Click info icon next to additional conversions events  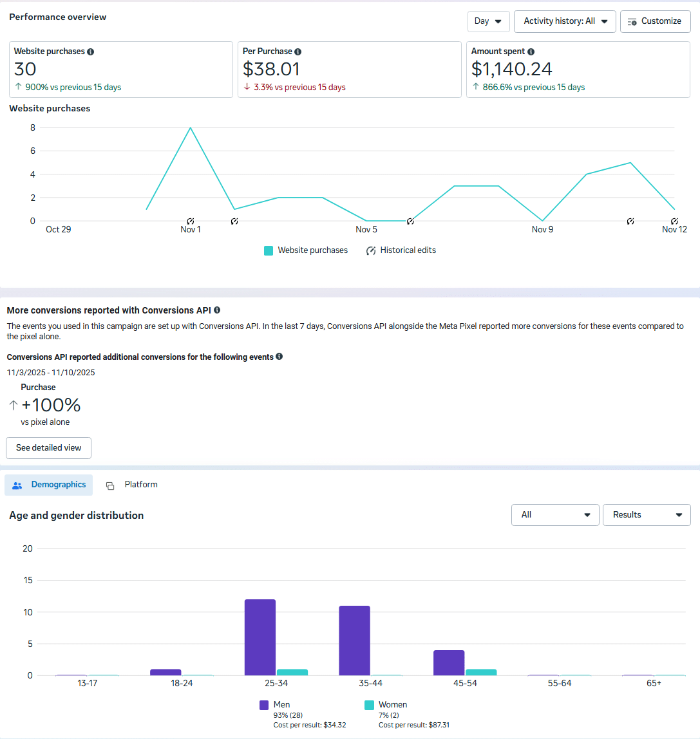279,356
